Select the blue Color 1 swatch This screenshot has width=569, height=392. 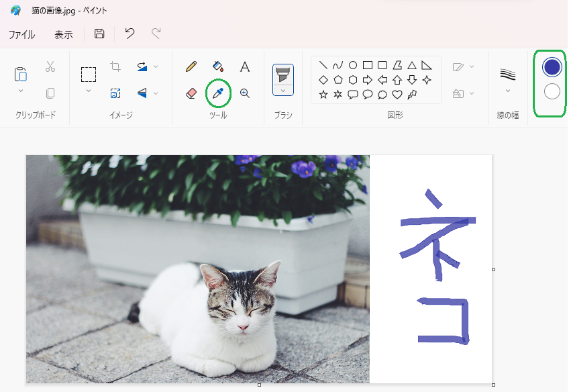tap(552, 67)
